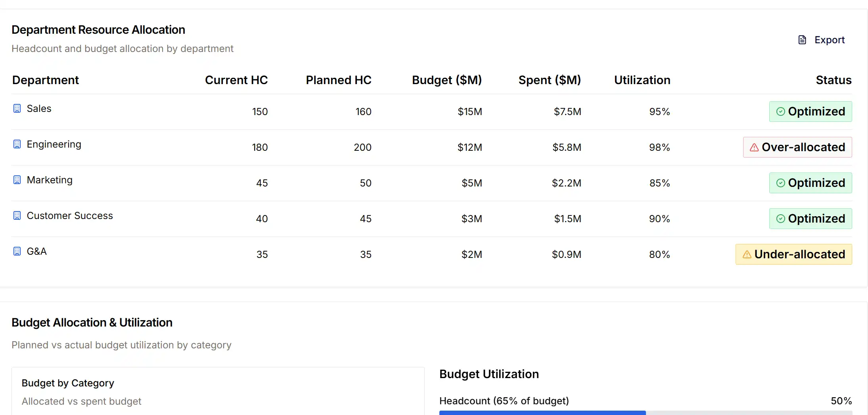
Task: Click the G&A Under-allocated status badge
Action: 793,254
